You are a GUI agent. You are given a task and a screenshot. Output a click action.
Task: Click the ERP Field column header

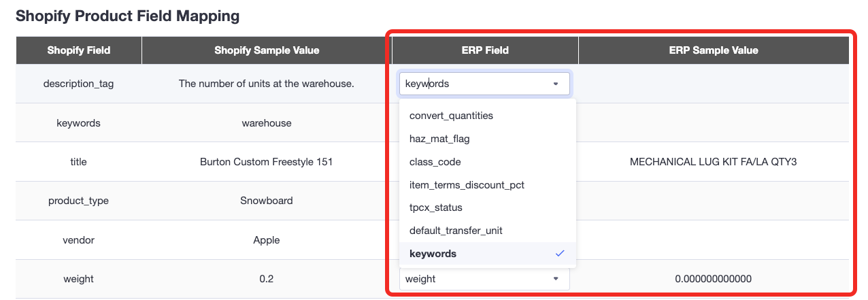click(x=485, y=50)
